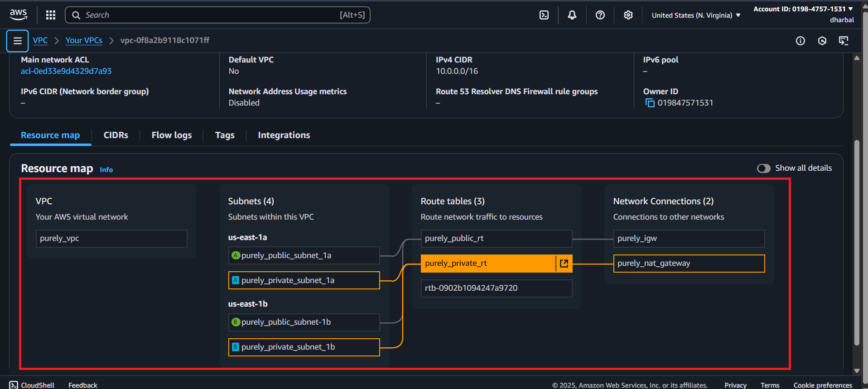
Task: Open the region dropdown United States (N. Virginia)
Action: click(x=696, y=15)
